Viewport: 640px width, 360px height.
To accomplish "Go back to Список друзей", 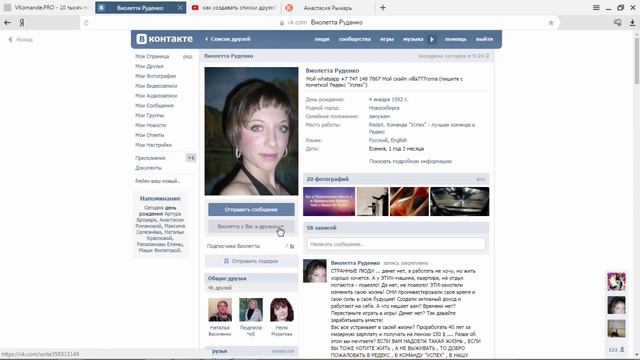I will [228, 39].
